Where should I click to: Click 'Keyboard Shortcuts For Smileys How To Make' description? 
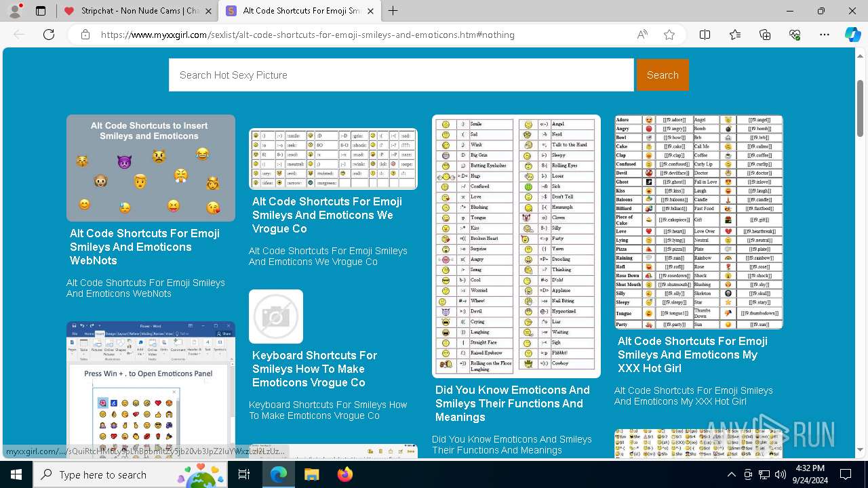(328, 410)
